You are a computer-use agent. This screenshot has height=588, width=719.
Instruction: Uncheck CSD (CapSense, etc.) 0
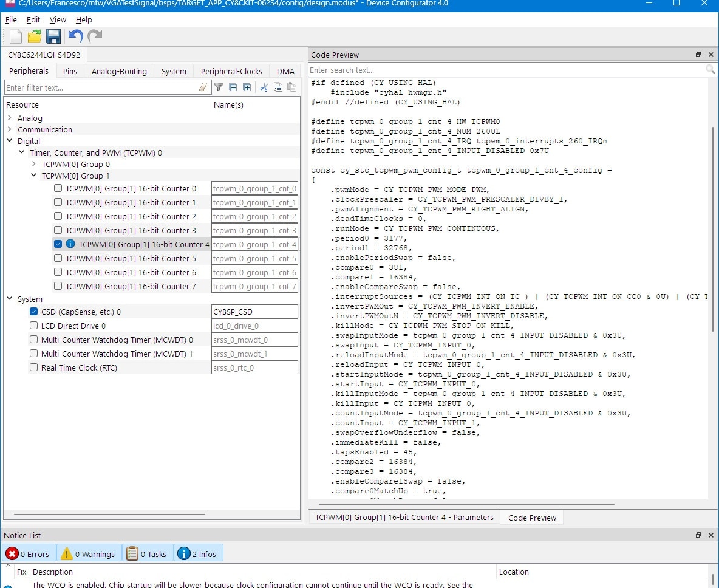pos(33,312)
